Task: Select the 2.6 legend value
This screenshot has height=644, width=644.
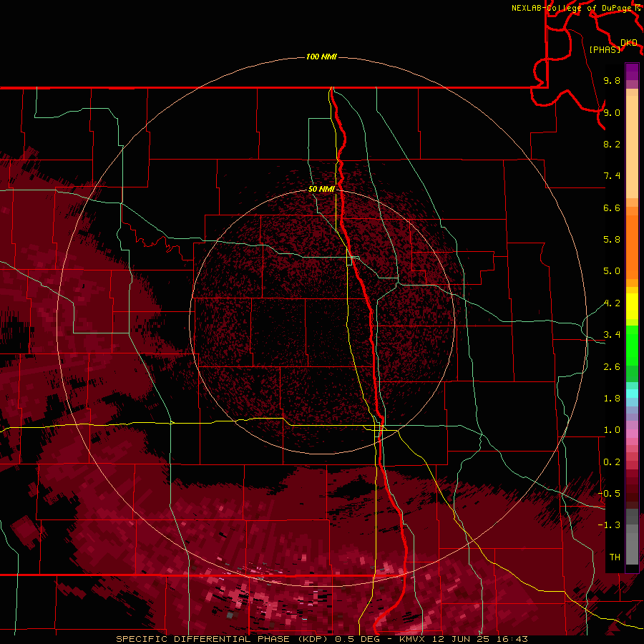Action: pos(612,367)
